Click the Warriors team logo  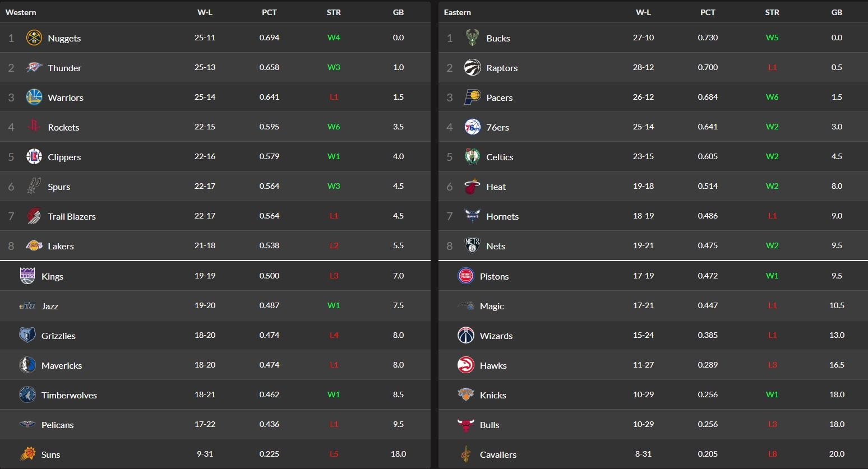point(34,97)
